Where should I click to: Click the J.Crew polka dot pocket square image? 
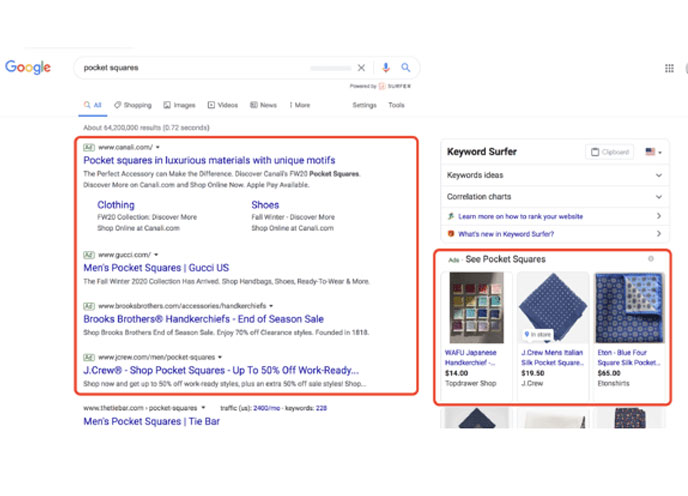click(553, 308)
